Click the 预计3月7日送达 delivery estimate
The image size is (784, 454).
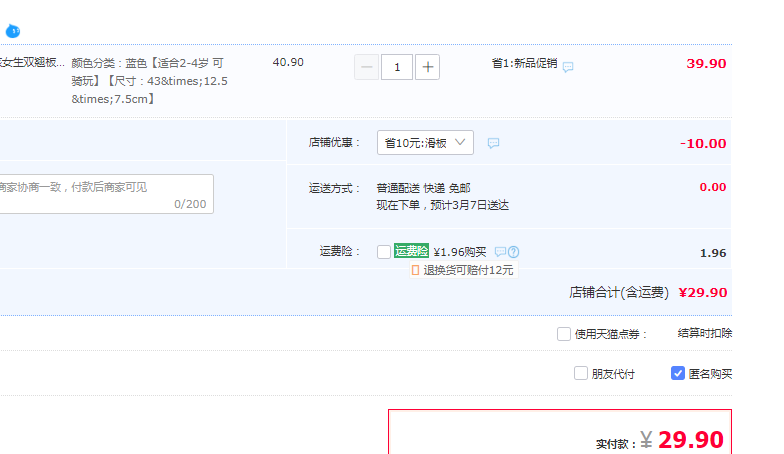pyautogui.click(x=470, y=205)
